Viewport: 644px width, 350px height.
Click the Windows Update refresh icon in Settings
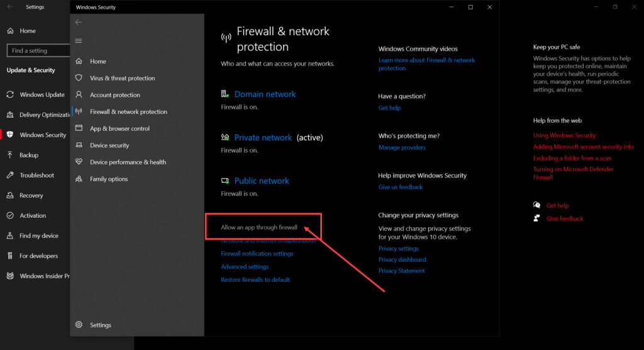(10, 94)
